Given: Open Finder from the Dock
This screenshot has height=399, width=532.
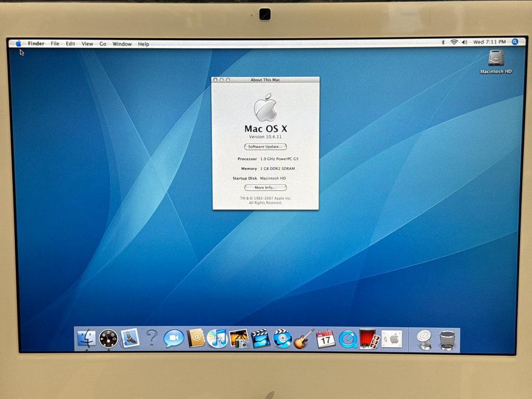Looking at the screenshot, I should tap(87, 338).
